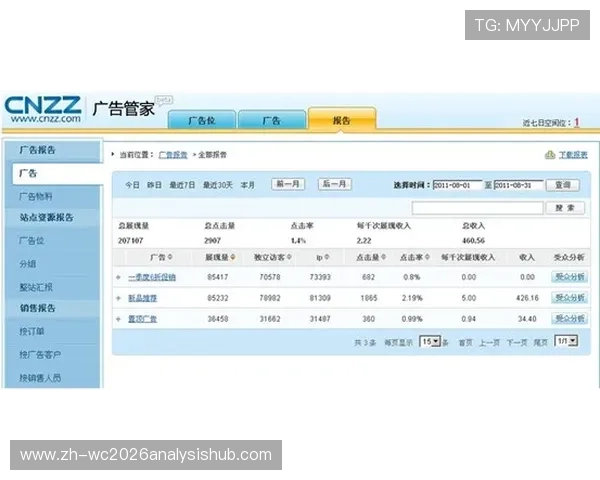
Task: Filter by 昨日
Action: (155, 185)
